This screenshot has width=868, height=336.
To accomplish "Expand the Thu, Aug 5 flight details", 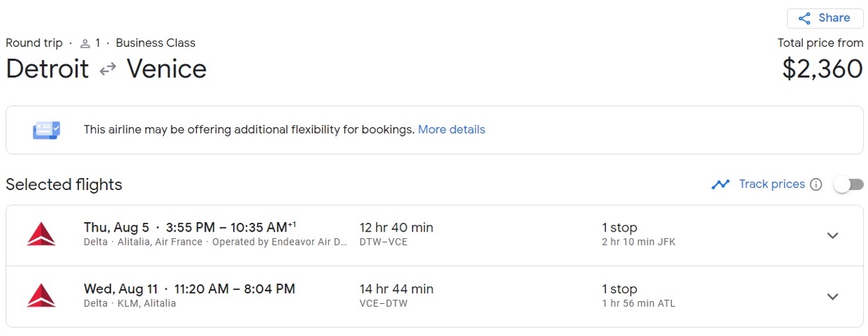I will [x=833, y=236].
